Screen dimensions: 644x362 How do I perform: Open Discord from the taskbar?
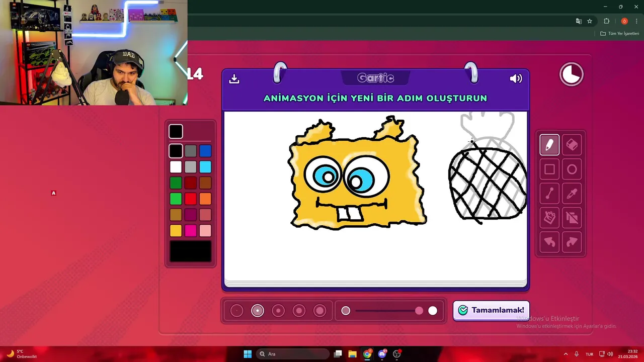[x=382, y=354]
